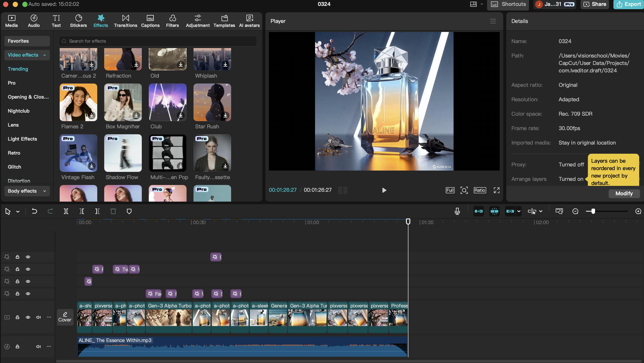
Task: Download the Star Rush effect
Action: pyautogui.click(x=225, y=115)
